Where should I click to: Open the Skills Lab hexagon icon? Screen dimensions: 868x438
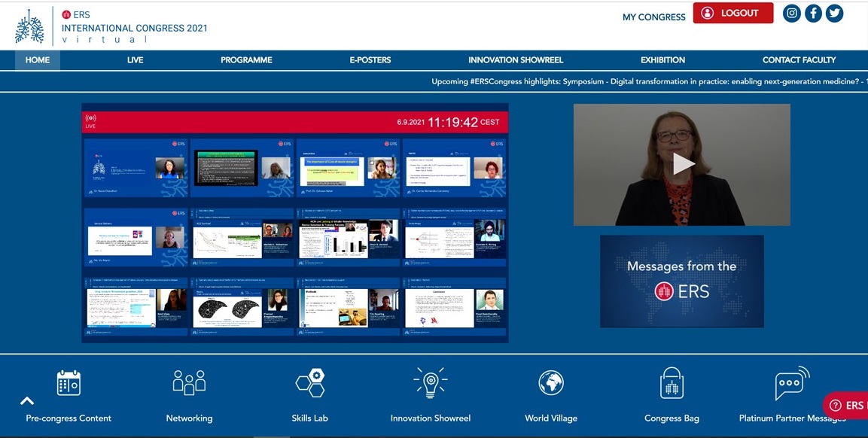(310, 382)
